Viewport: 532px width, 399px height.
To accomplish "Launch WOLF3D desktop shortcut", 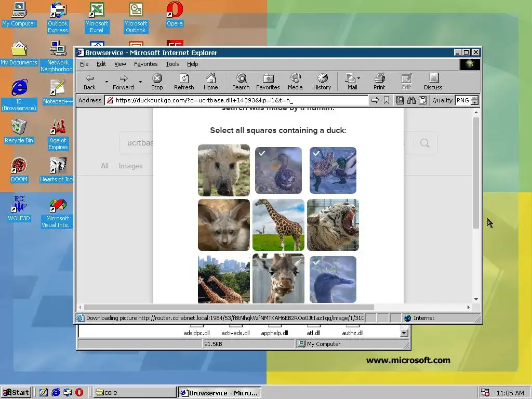I will pyautogui.click(x=19, y=209).
